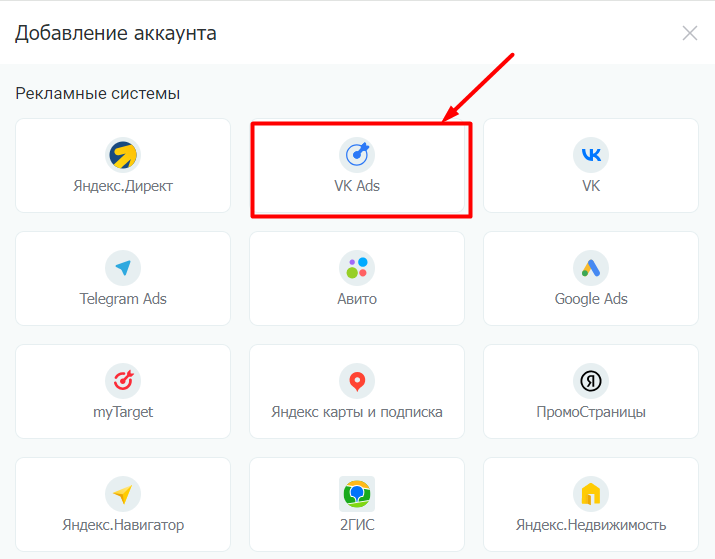Image resolution: width=715 pixels, height=559 pixels.
Task: Select the Google Ads label
Action: [591, 299]
